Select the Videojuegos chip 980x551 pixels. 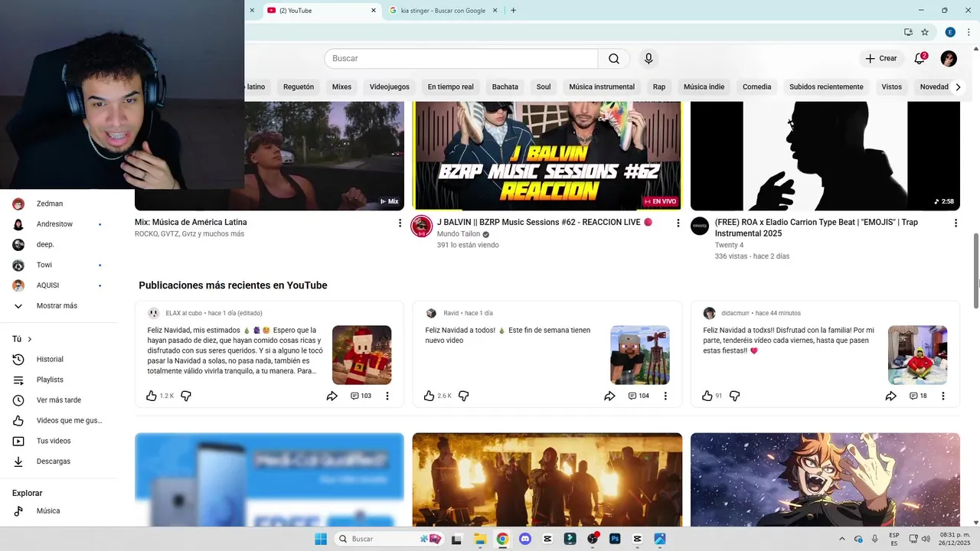coord(390,86)
